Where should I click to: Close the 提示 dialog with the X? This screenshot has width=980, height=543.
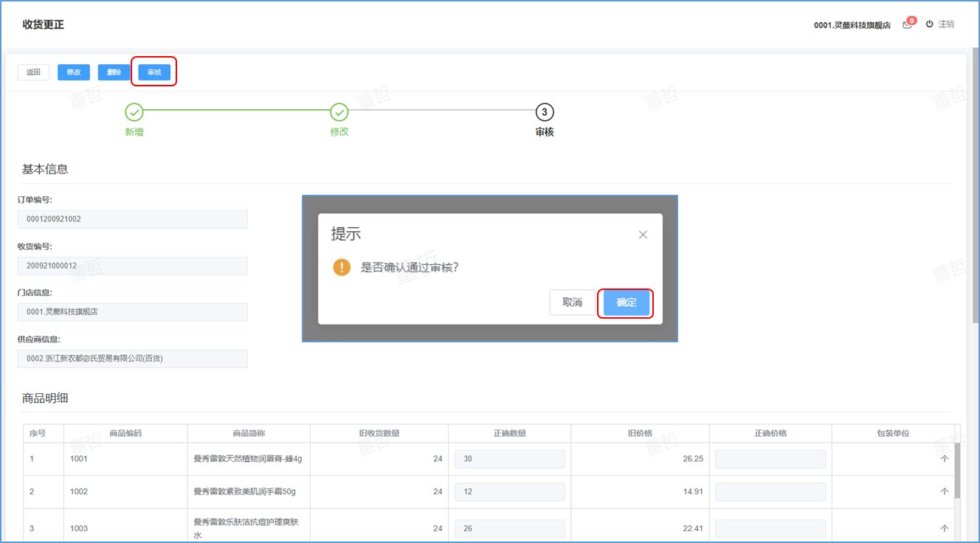[x=643, y=235]
